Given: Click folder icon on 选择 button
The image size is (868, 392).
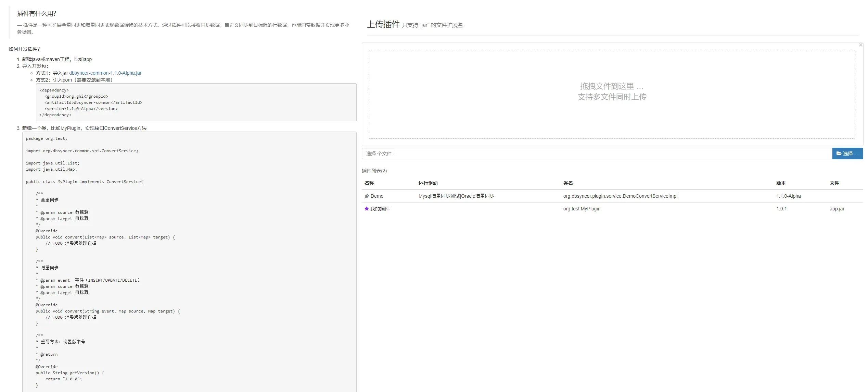Looking at the screenshot, I should pos(839,154).
